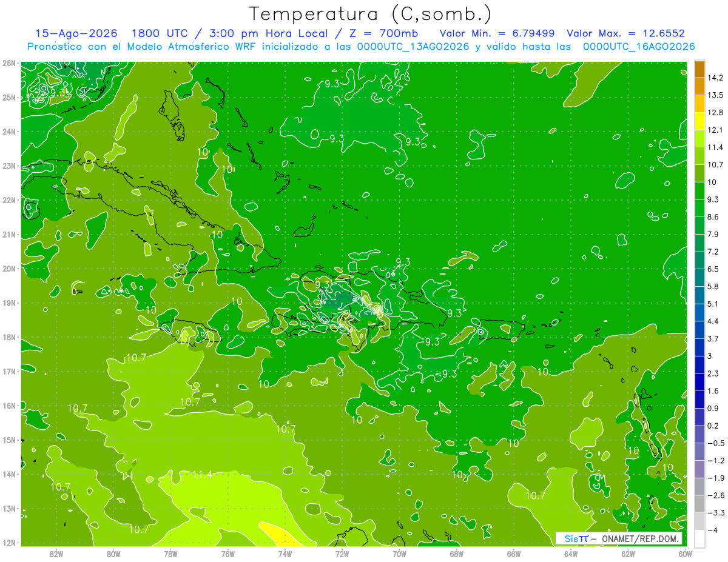Click the "24N" latitude axis label
This screenshot has height=562, width=728.
(x=9, y=132)
